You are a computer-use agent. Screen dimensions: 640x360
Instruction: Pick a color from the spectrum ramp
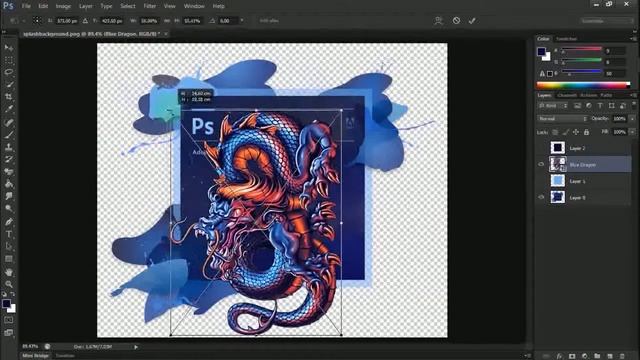[583, 85]
